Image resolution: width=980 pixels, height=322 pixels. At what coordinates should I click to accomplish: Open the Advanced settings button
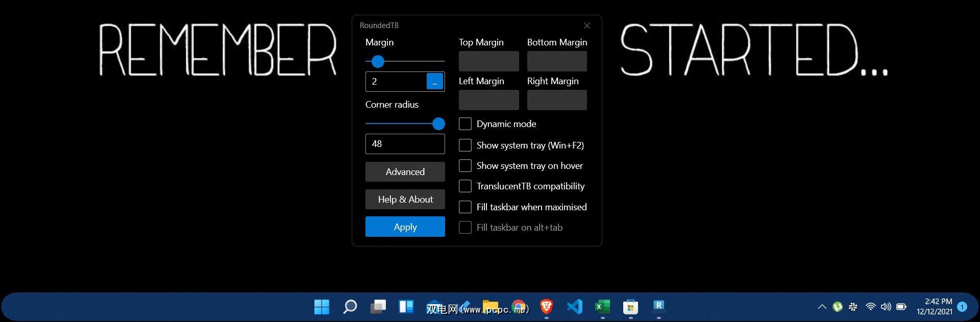point(405,172)
